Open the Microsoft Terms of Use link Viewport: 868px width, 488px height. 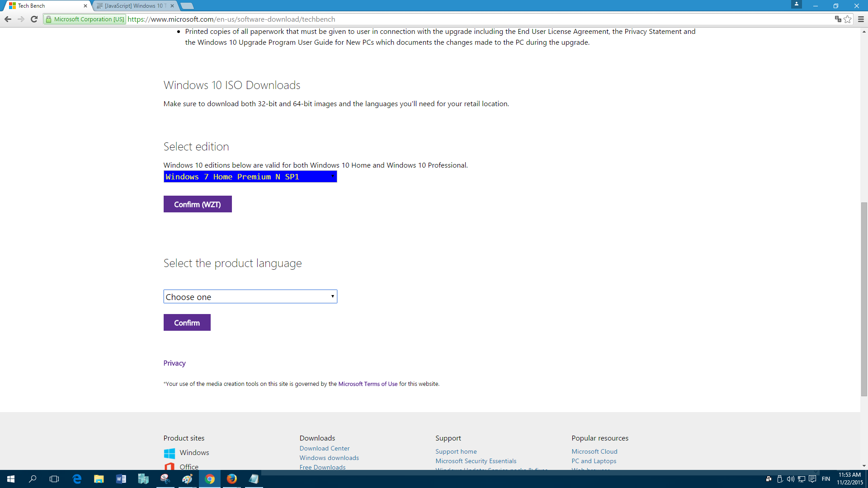click(368, 384)
